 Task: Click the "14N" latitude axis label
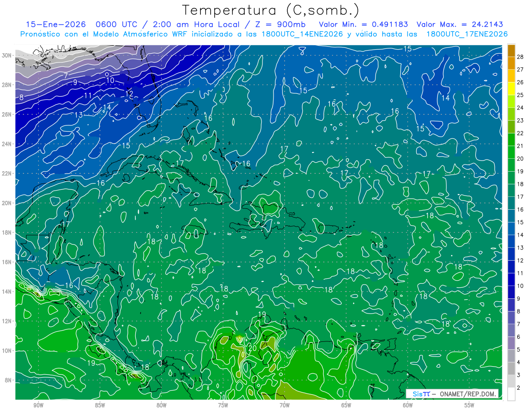(7, 291)
